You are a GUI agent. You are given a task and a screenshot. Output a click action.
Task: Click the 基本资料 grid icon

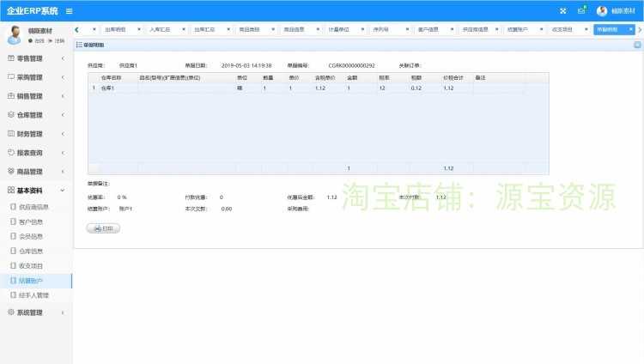point(11,191)
